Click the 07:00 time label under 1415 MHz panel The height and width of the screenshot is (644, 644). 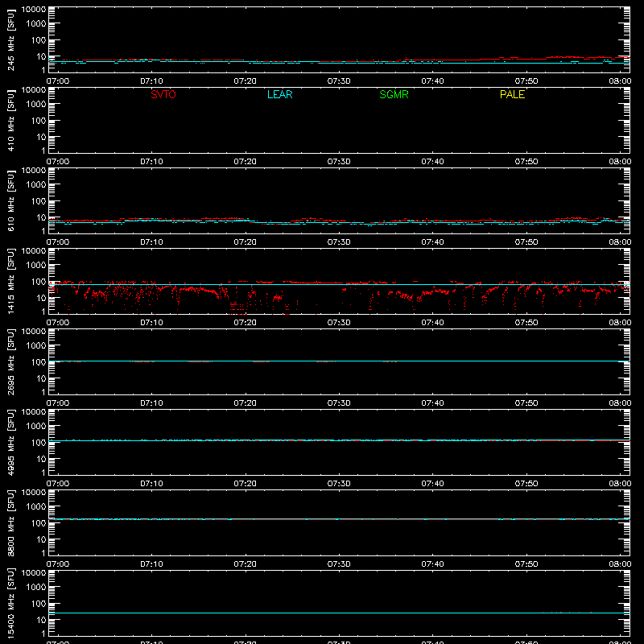58,323
